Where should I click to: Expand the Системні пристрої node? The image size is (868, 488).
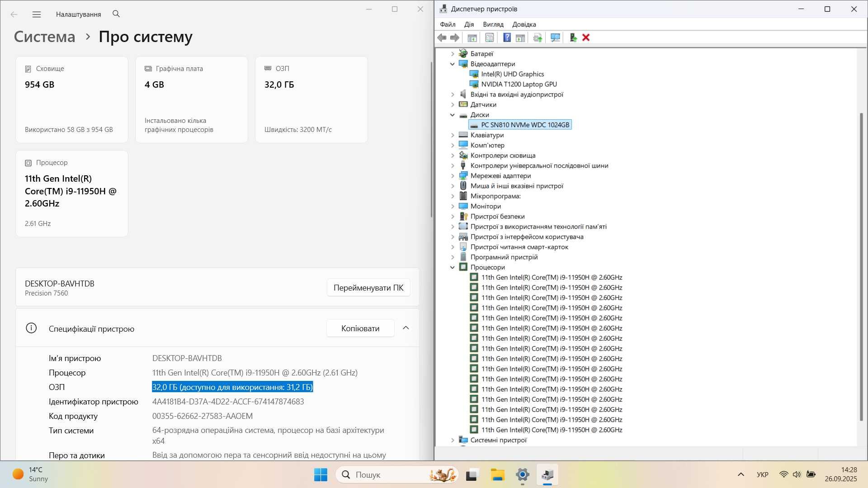[x=453, y=440]
